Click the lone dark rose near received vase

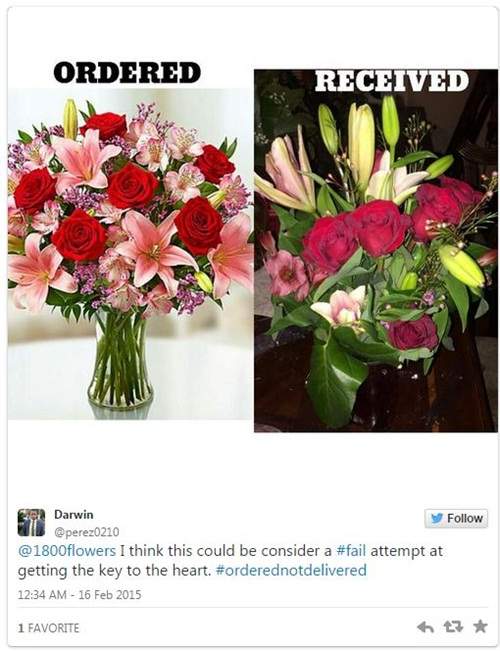tap(412, 333)
